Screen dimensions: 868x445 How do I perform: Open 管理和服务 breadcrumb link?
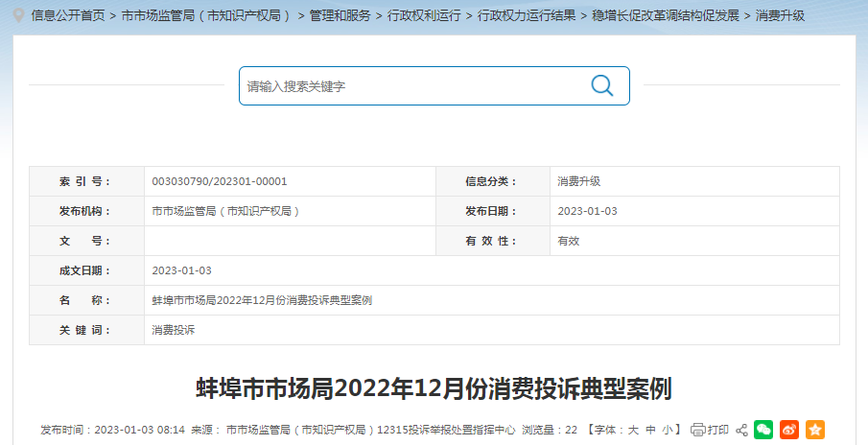pos(340,16)
